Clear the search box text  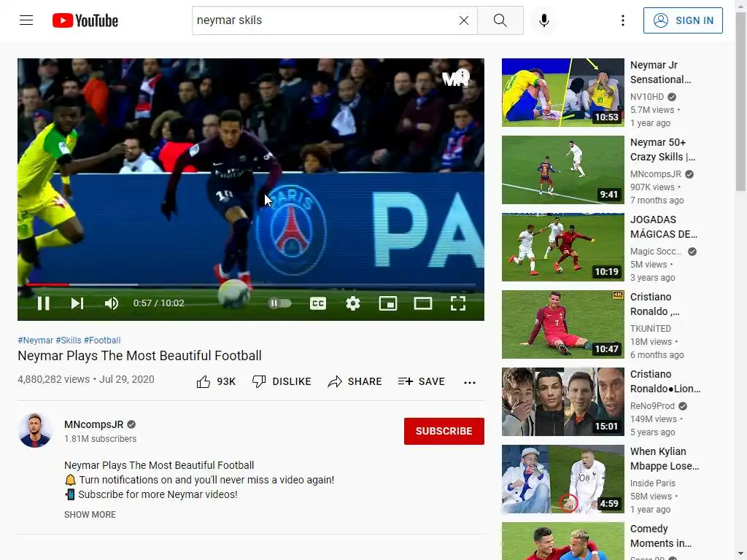point(463,20)
